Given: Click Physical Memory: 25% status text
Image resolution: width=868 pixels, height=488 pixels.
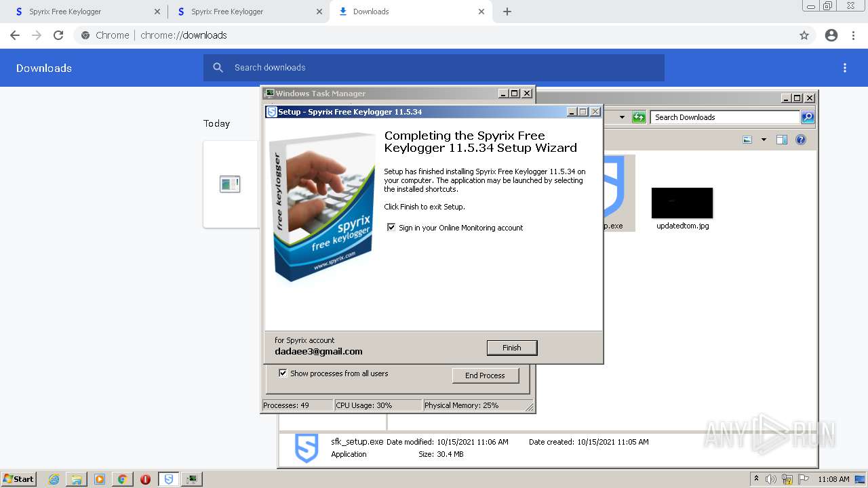Looking at the screenshot, I should point(462,405).
